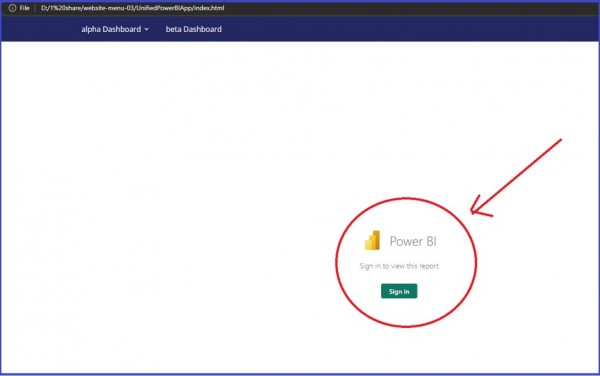The image size is (600, 376).
Task: Click the green Sign in button
Action: tap(399, 291)
